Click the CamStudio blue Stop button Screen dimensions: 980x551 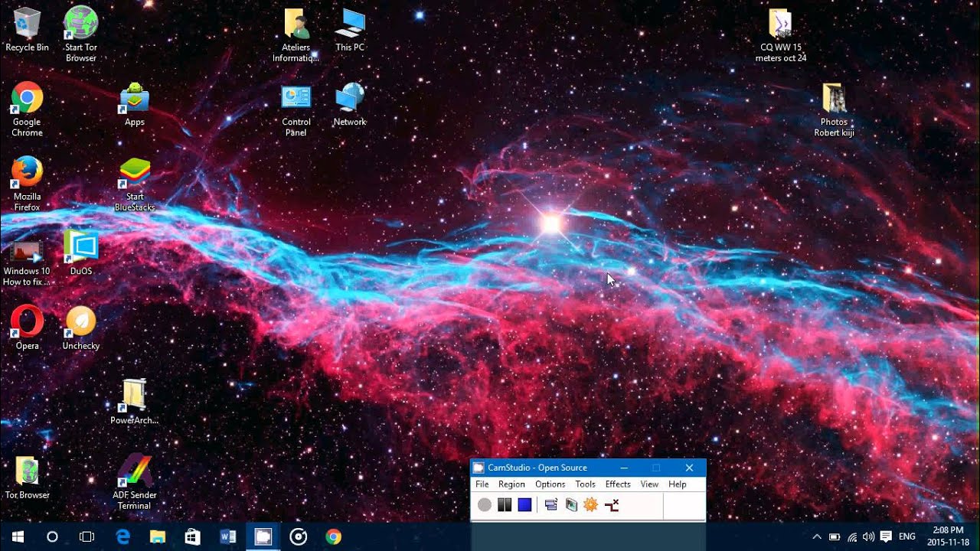click(524, 505)
